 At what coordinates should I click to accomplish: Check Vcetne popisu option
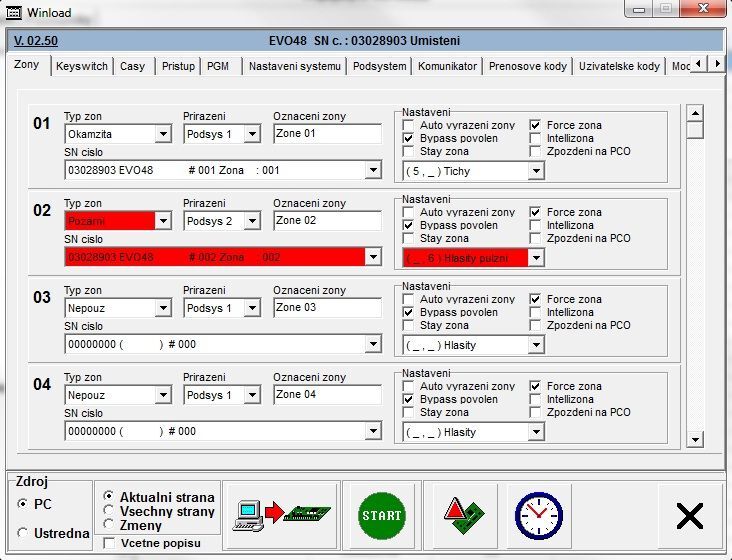109,543
